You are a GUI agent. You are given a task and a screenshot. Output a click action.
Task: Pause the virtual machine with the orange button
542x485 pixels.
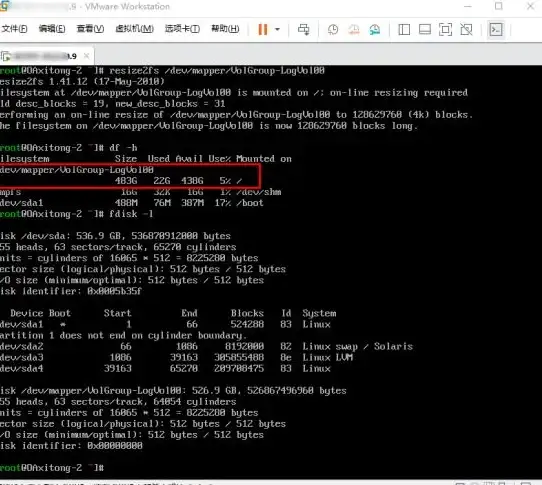(263, 29)
